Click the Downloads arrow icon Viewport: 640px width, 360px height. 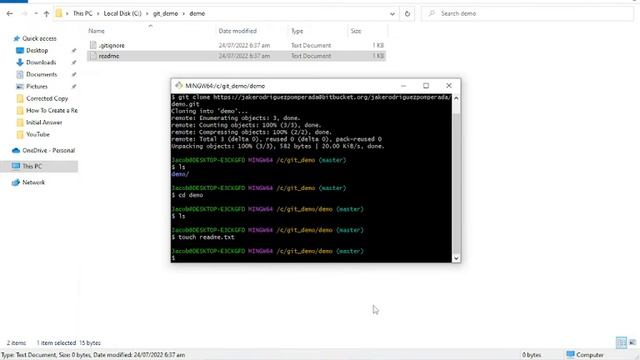[20, 62]
